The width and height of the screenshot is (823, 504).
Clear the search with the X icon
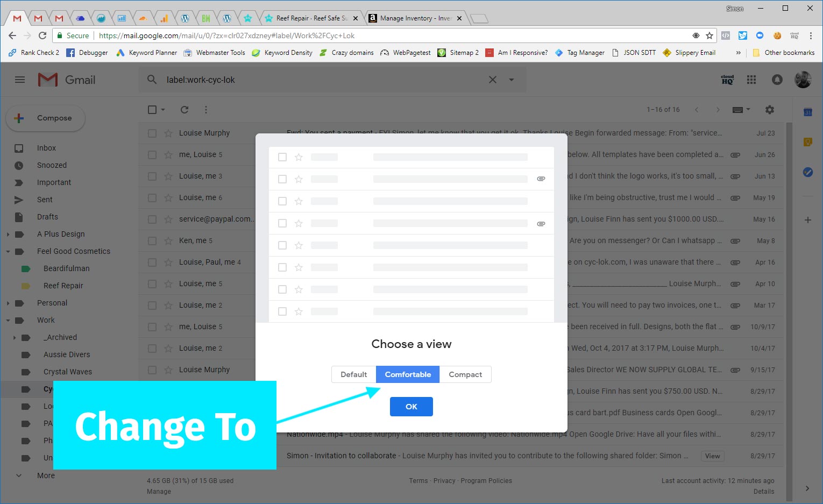(x=492, y=80)
